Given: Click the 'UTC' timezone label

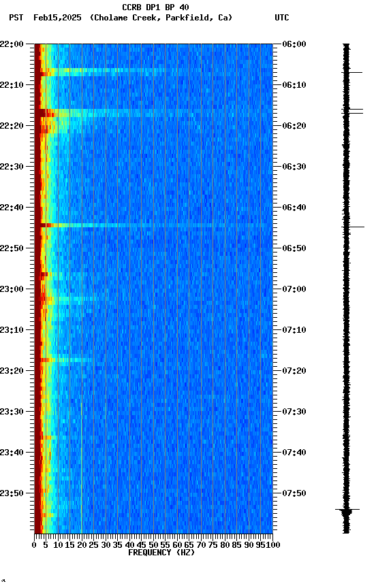Looking at the screenshot, I should click(x=282, y=18).
